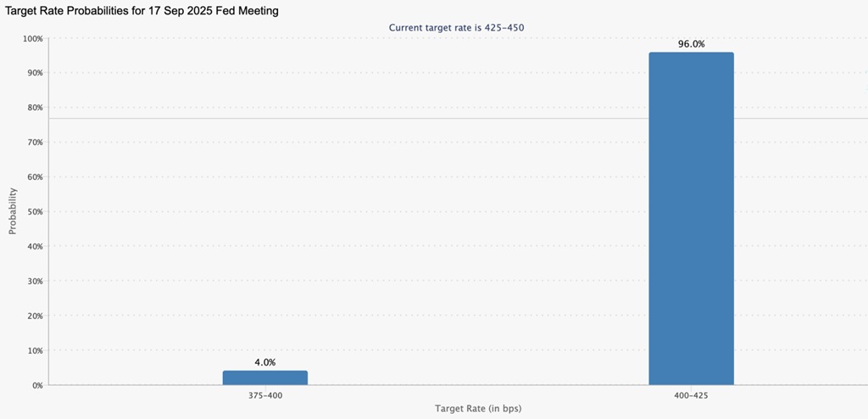Select the 96.0% data label

[x=691, y=44]
